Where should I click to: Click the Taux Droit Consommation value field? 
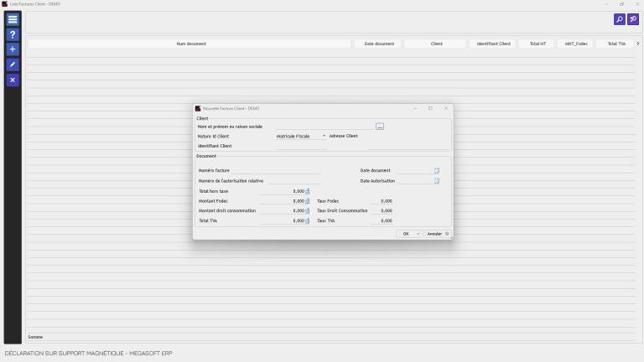point(382,211)
